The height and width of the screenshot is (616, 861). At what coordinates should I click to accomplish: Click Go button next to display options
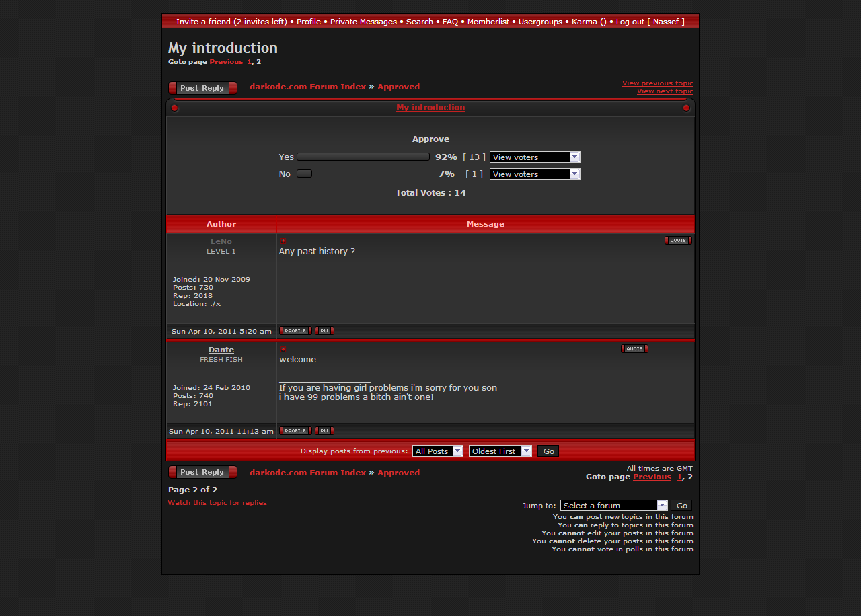pyautogui.click(x=548, y=451)
